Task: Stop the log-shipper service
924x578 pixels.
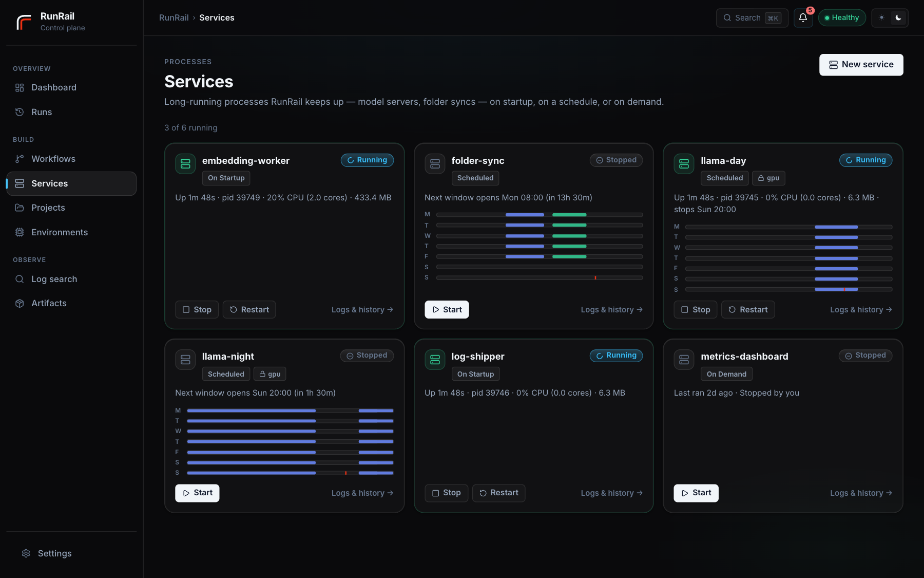Action: point(446,493)
